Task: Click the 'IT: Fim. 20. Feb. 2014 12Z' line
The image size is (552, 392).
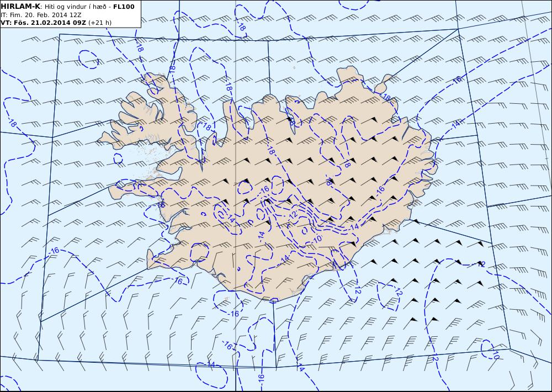Action: pos(41,15)
